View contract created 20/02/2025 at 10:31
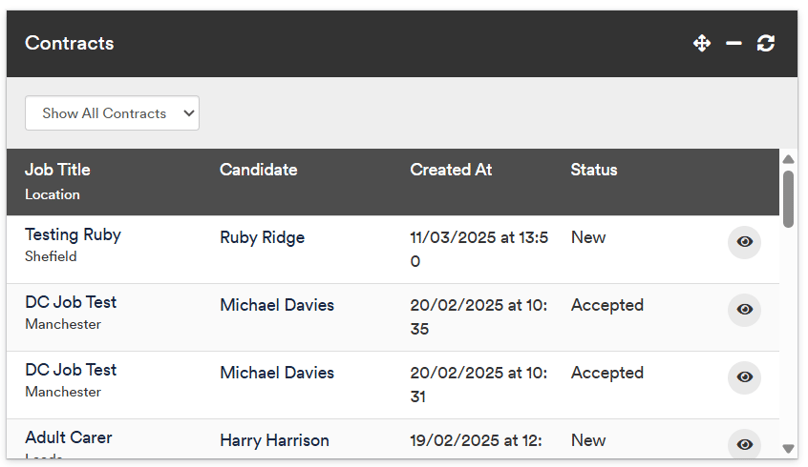The height and width of the screenshot is (467, 808). (744, 377)
